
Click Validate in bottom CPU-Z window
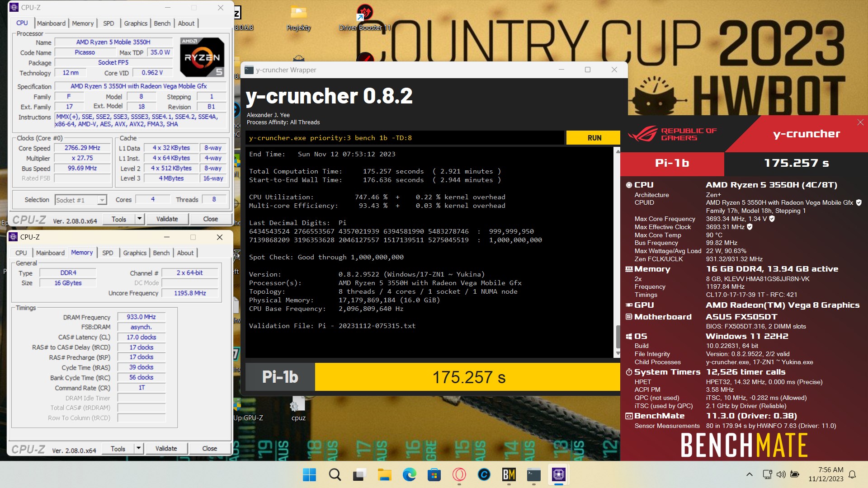[166, 449]
